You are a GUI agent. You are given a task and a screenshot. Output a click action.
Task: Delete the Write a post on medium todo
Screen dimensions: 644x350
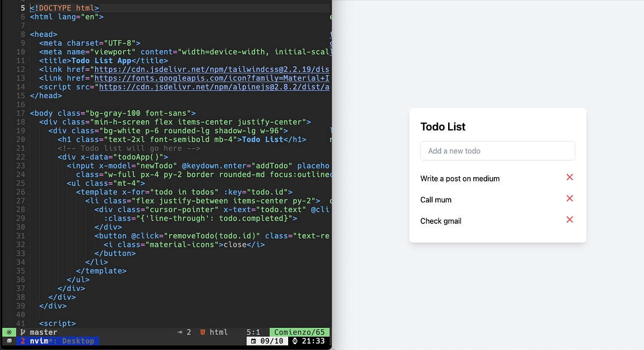click(x=569, y=177)
